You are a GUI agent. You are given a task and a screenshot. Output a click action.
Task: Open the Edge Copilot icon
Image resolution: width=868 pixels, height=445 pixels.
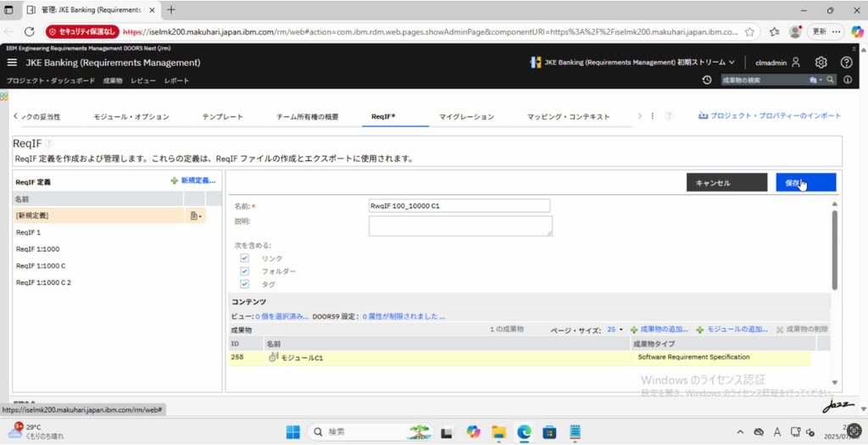click(x=857, y=31)
